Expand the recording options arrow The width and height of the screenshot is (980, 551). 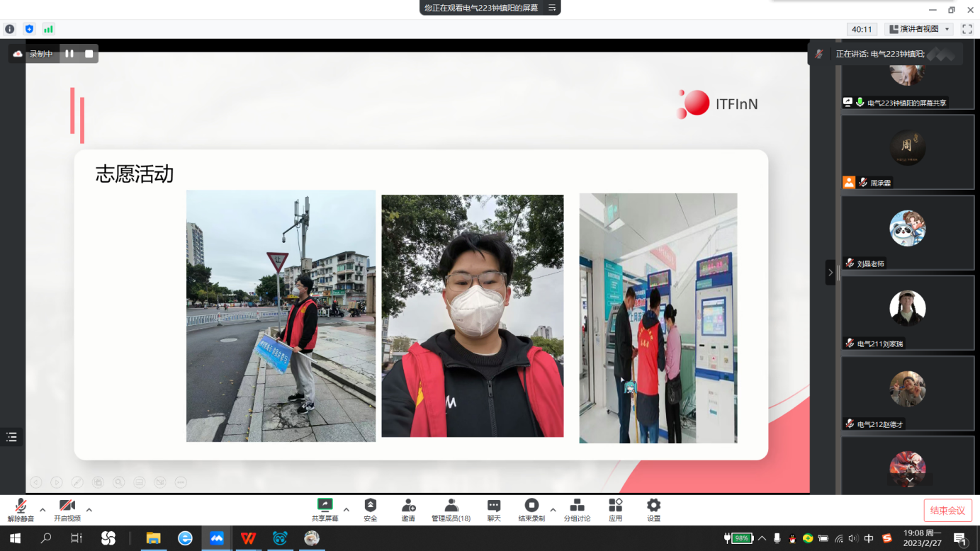point(553,510)
